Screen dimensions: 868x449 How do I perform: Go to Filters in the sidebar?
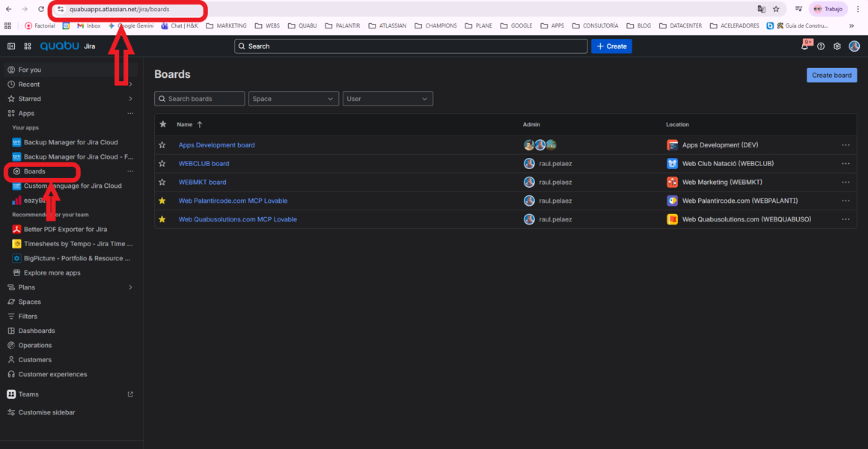(x=28, y=317)
